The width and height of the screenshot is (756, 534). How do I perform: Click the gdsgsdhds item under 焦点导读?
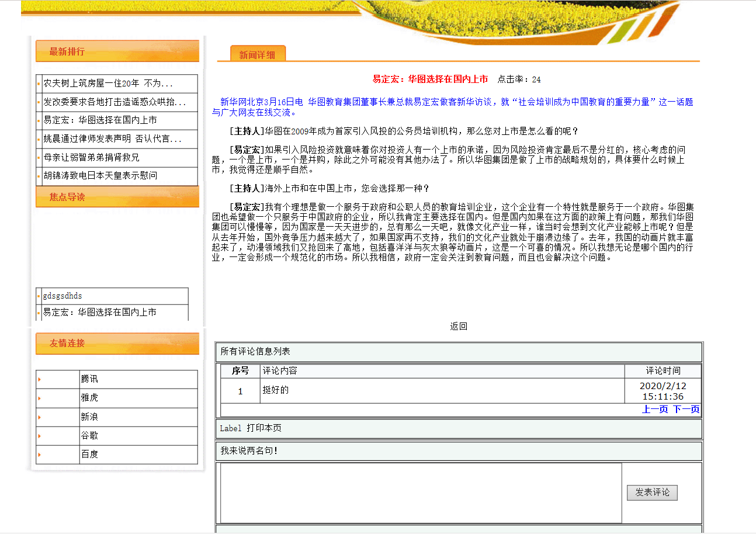tap(63, 296)
